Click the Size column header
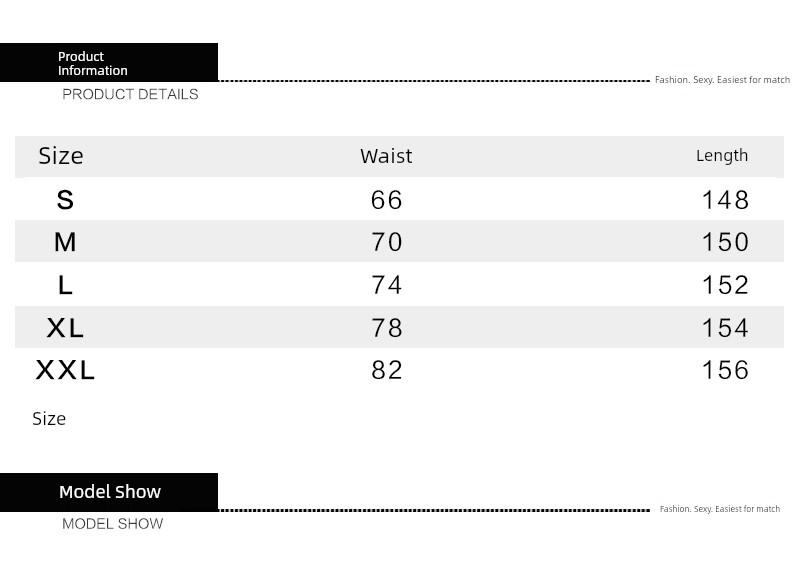 click(61, 156)
